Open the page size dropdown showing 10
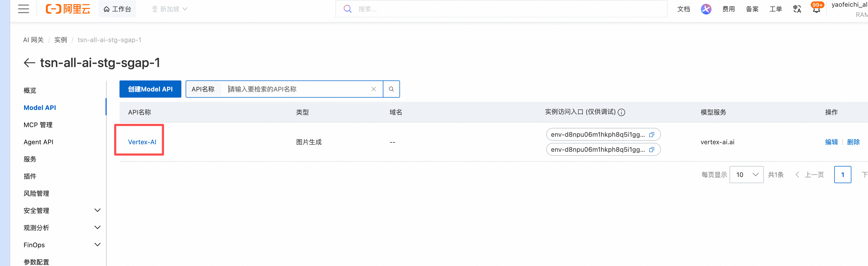The image size is (868, 266). pos(746,175)
